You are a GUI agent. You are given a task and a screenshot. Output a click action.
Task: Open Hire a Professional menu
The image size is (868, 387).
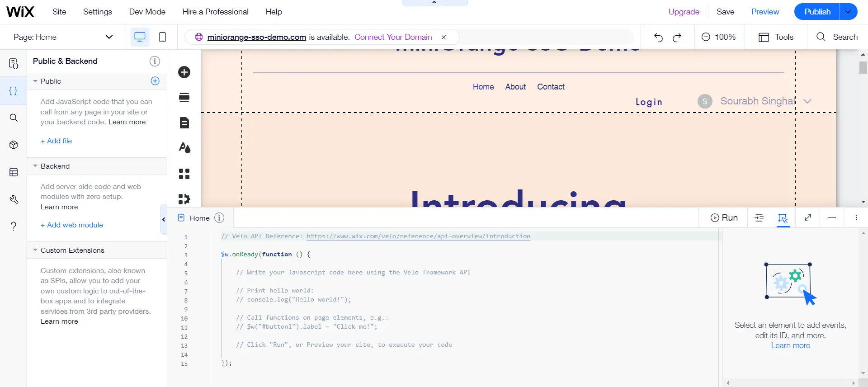point(216,12)
